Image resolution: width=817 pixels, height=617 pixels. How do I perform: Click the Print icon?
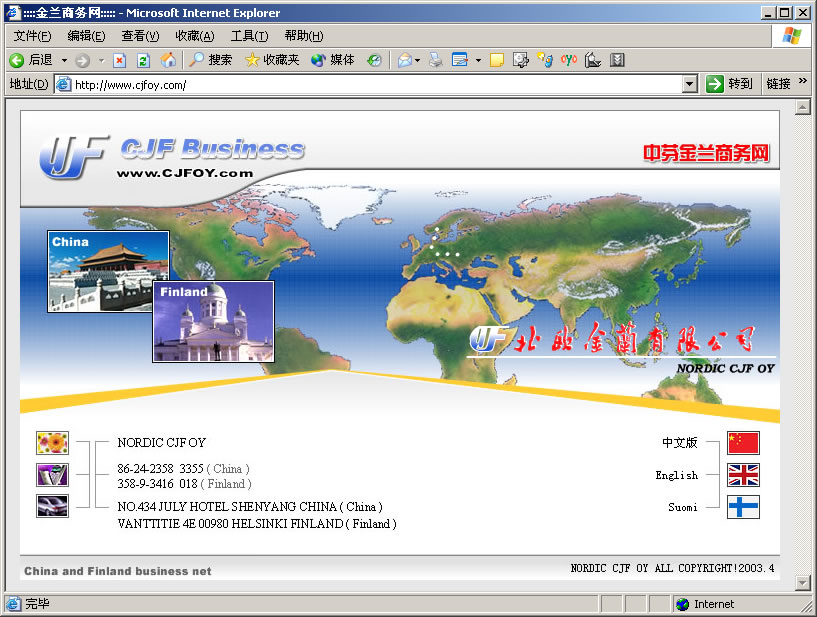point(436,60)
